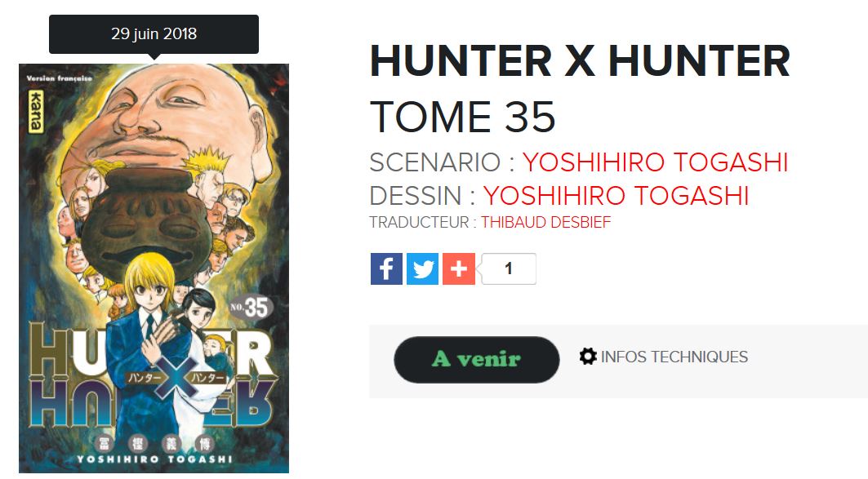Screen dimensions: 868x479
Task: Click the TRADUCTEUR label
Action: pos(419,222)
